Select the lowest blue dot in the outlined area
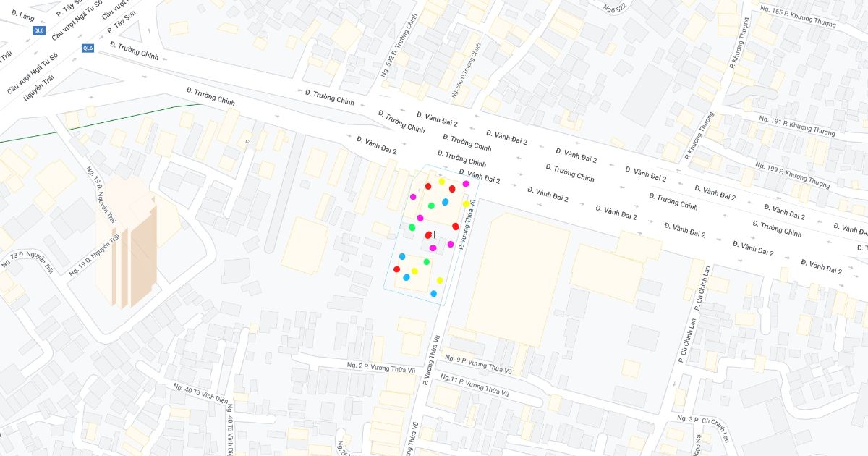The image size is (868, 456). pos(433,294)
